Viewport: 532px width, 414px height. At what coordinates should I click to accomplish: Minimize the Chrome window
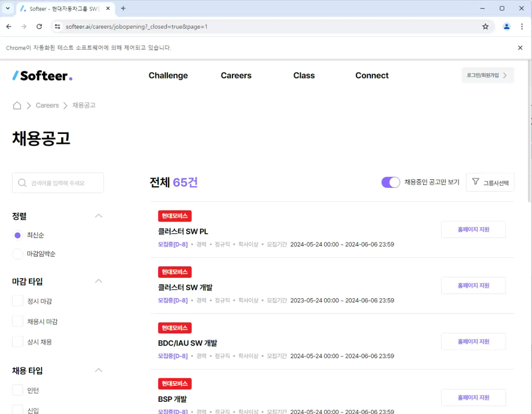pos(483,9)
